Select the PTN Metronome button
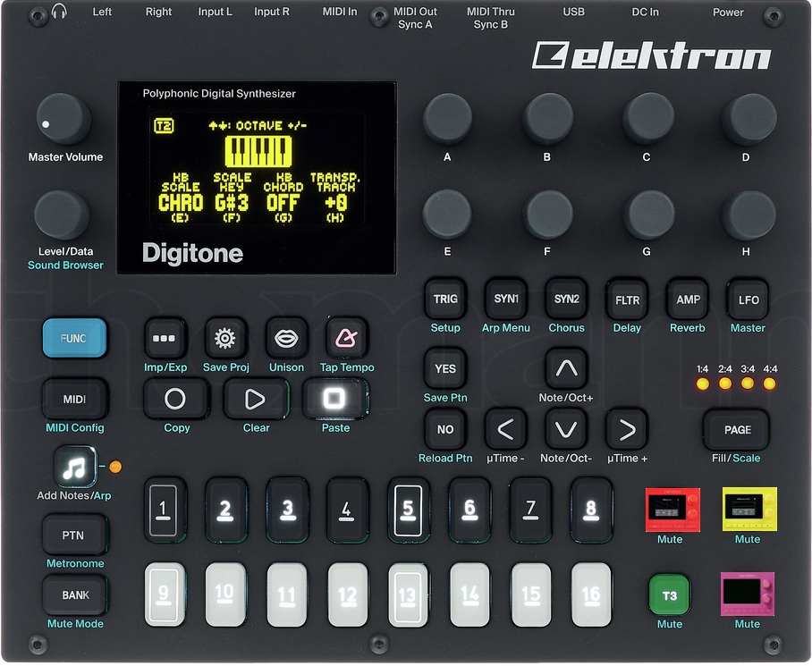The width and height of the screenshot is (812, 666). tap(74, 535)
